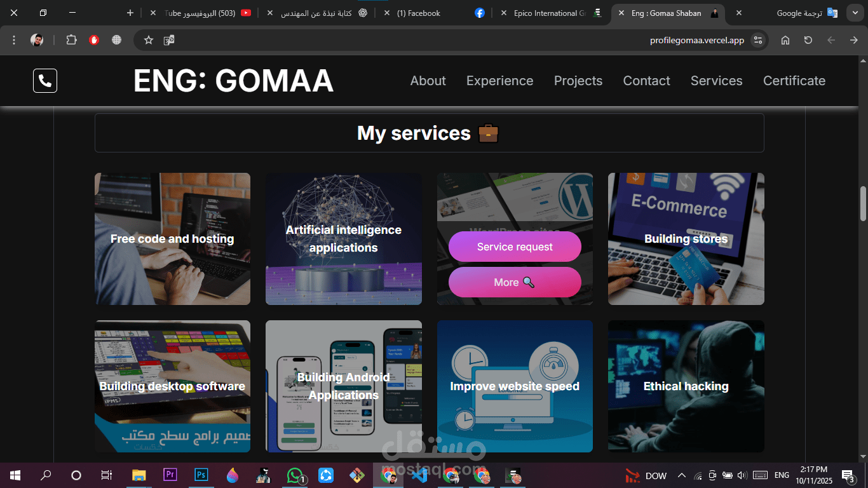Click the Cortana circle icon

[x=76, y=475]
